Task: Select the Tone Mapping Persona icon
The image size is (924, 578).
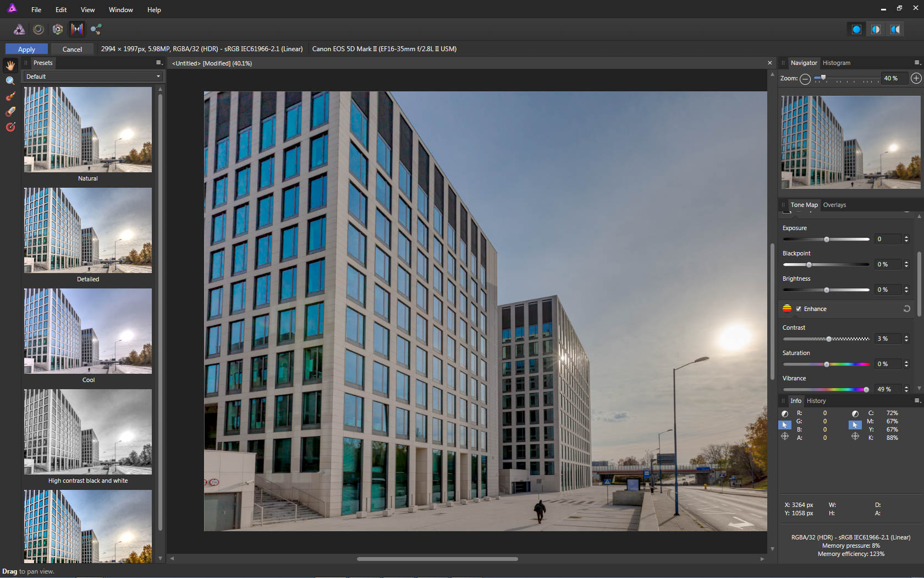Action: point(77,29)
